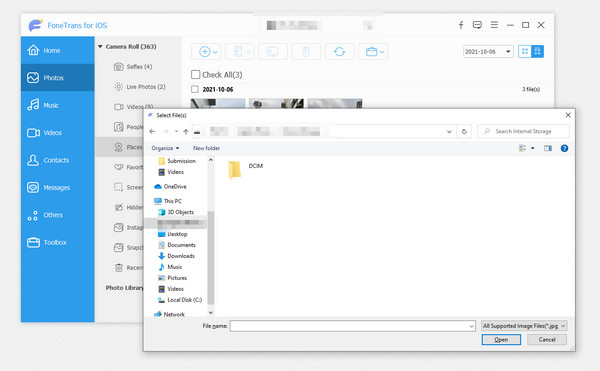Select Submission folder in navigation pane
The height and width of the screenshot is (371, 600).
(x=177, y=161)
